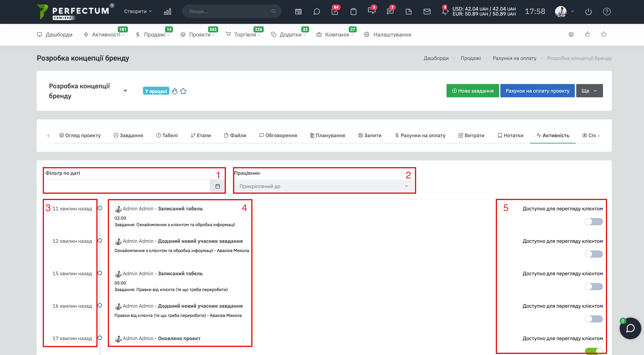The image size is (644, 355).
Task: Open notifications bell with 8 badge
Action: pyautogui.click(x=445, y=11)
